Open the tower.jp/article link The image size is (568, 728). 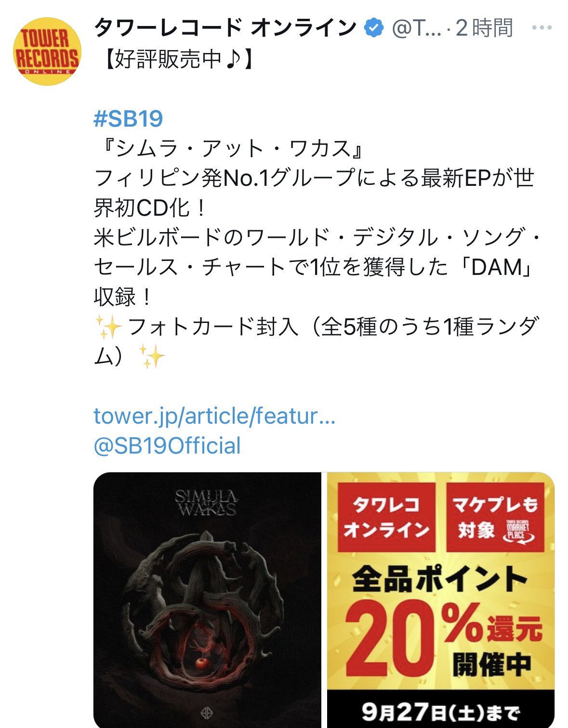click(214, 416)
